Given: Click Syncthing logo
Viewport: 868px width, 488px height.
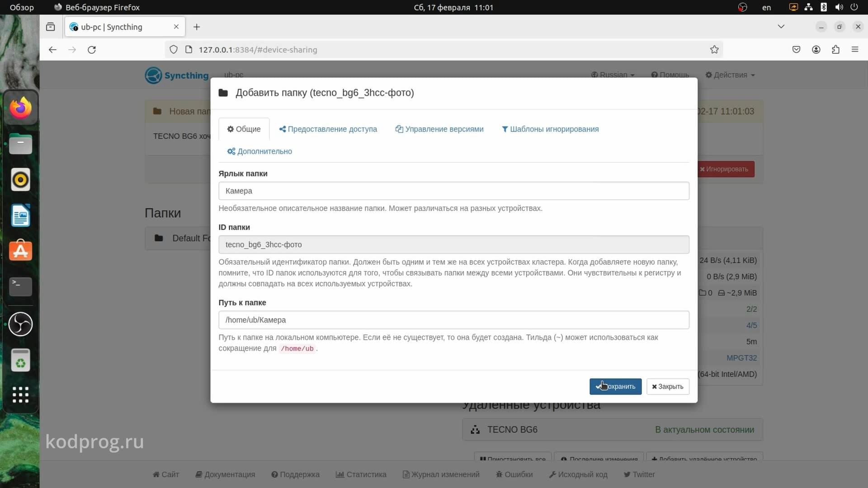Looking at the screenshot, I should pos(176,75).
